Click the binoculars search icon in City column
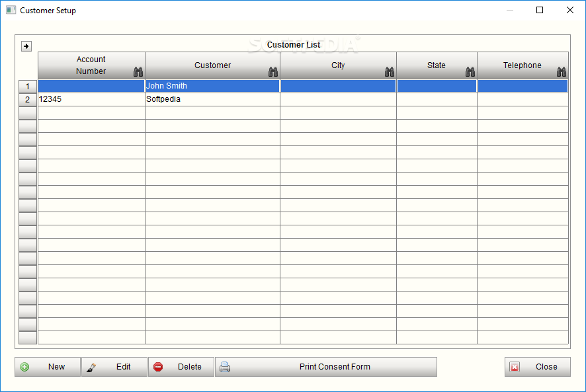The width and height of the screenshot is (586, 392). tap(390, 72)
